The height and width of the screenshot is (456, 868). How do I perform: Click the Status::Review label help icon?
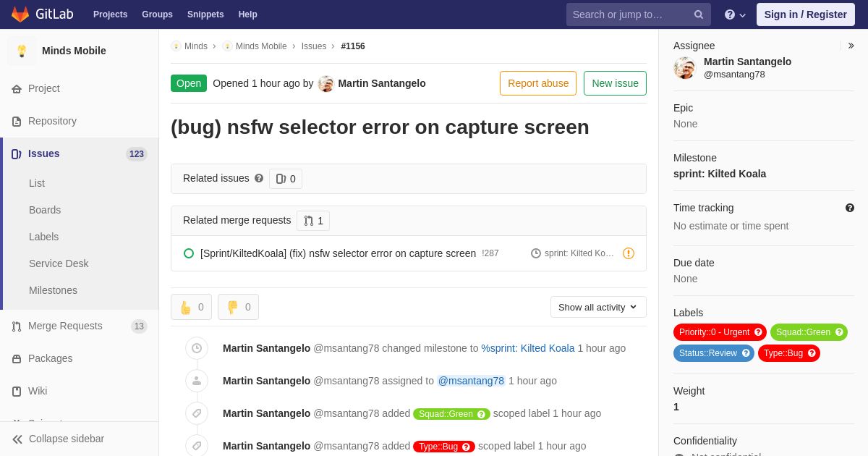tap(746, 353)
